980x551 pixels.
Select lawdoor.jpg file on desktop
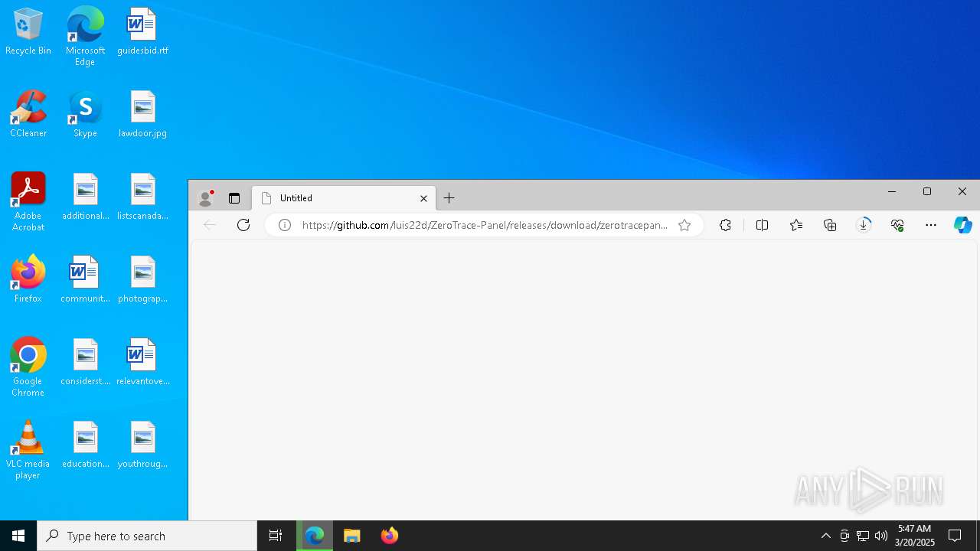coord(142,114)
